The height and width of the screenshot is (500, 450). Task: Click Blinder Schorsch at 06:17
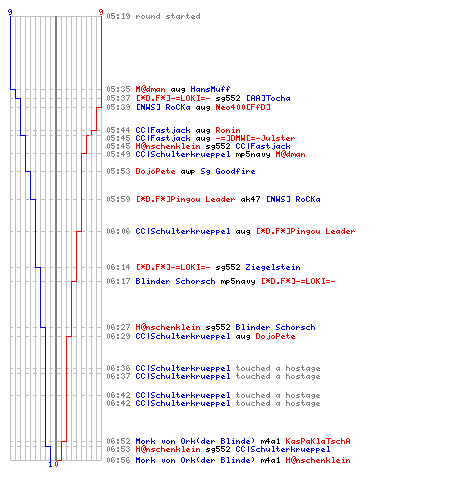(175, 281)
